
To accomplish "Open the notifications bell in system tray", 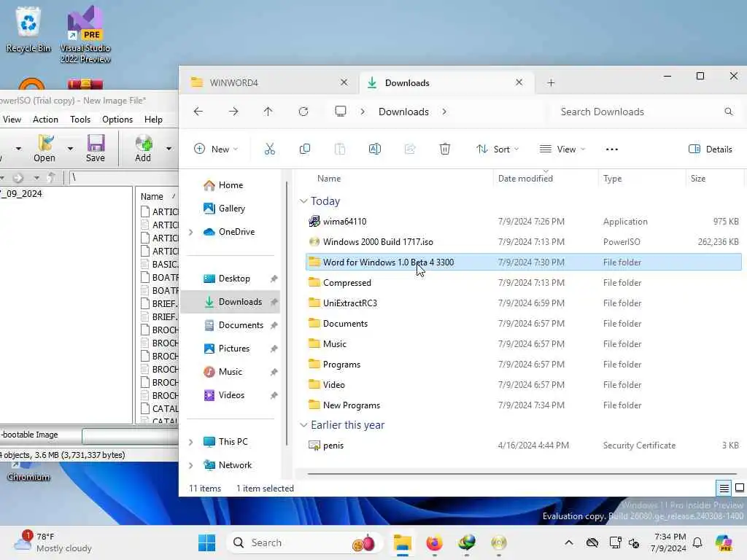I will (697, 542).
